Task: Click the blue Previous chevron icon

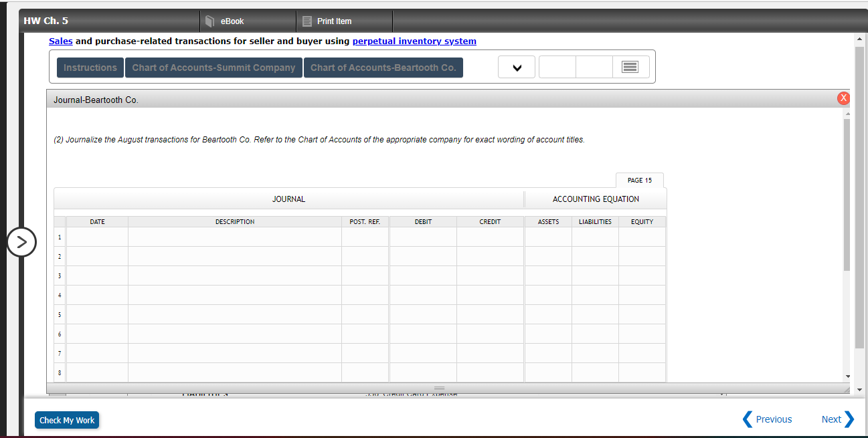Action: tap(748, 419)
